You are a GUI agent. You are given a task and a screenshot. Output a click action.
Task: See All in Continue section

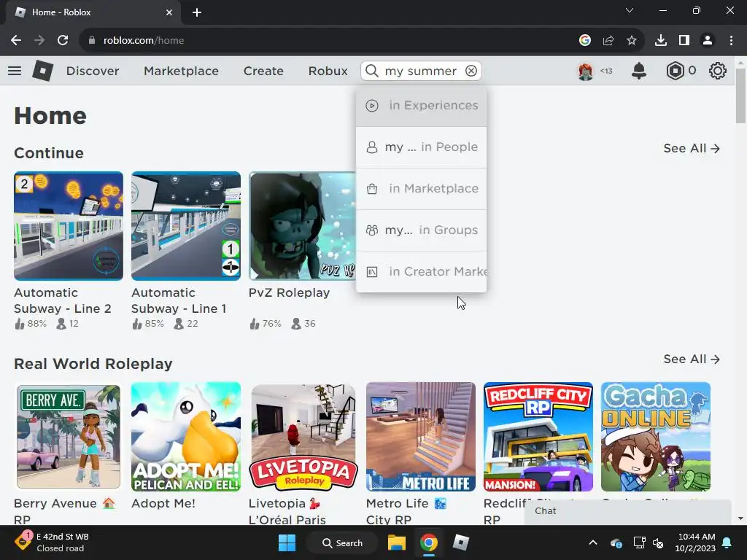692,149
